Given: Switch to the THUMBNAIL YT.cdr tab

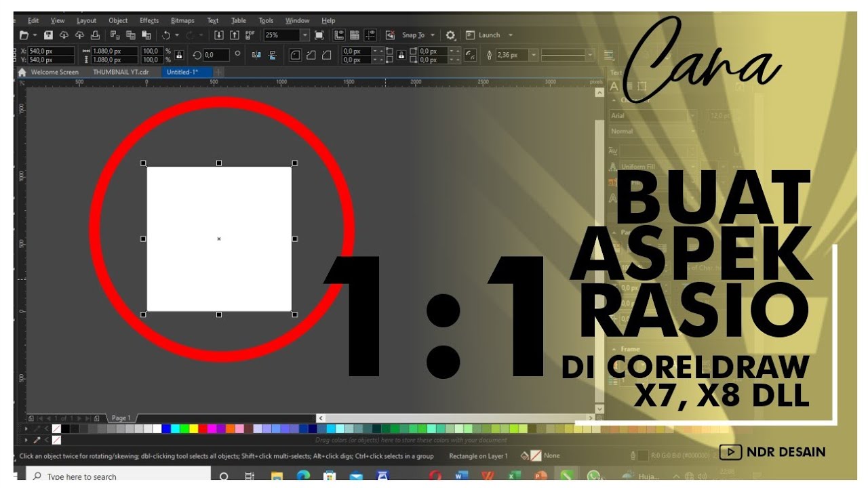Looking at the screenshot, I should (121, 72).
